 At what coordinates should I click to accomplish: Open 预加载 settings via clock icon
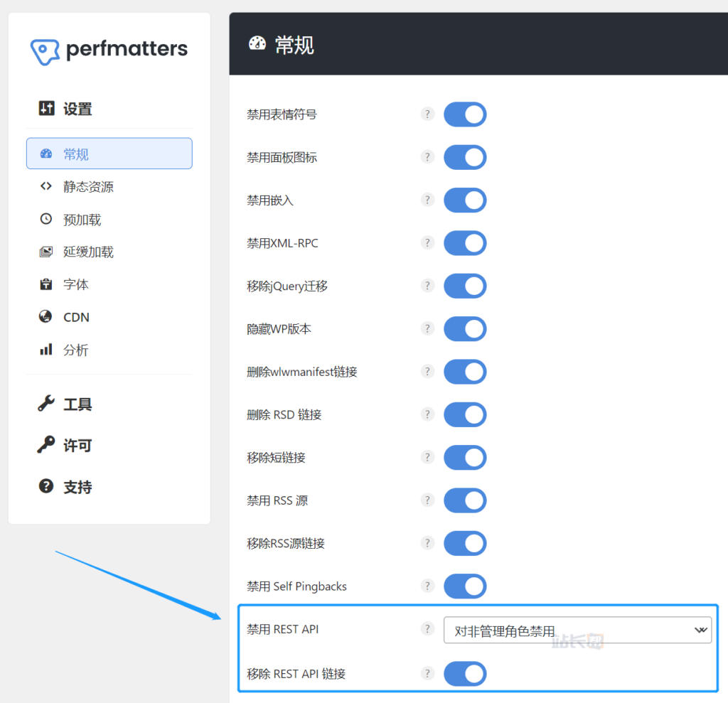point(45,219)
